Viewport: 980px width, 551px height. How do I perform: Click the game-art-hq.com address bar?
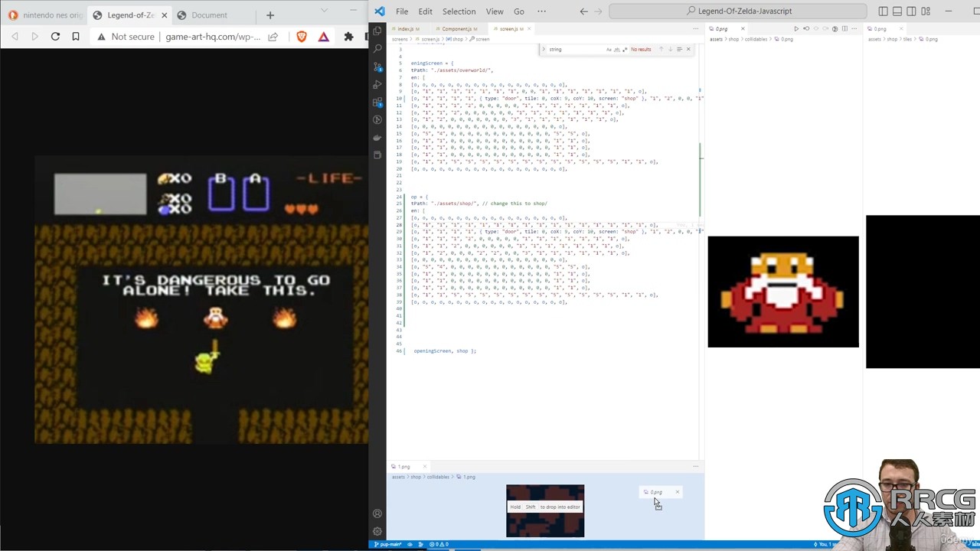213,37
